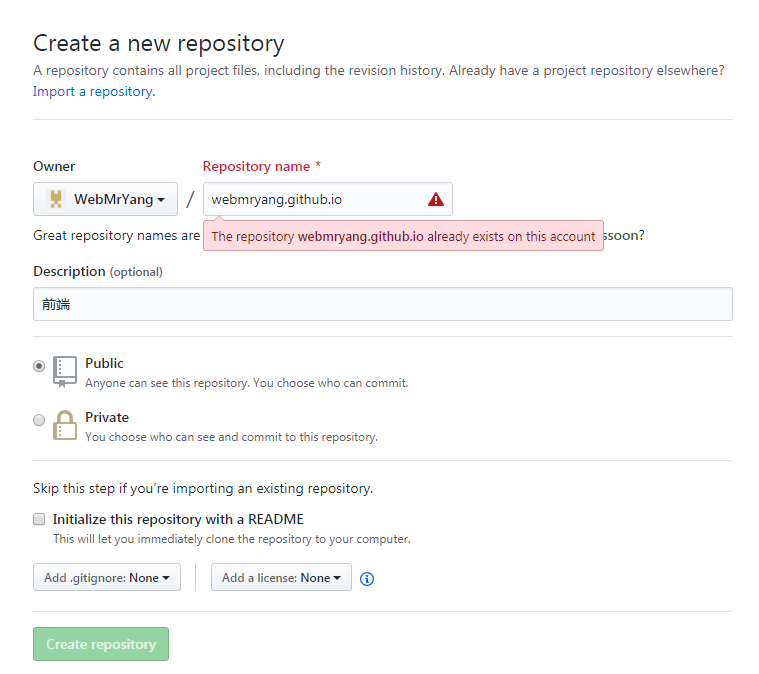Enable Initialize this repository with a README checkbox

pos(39,519)
